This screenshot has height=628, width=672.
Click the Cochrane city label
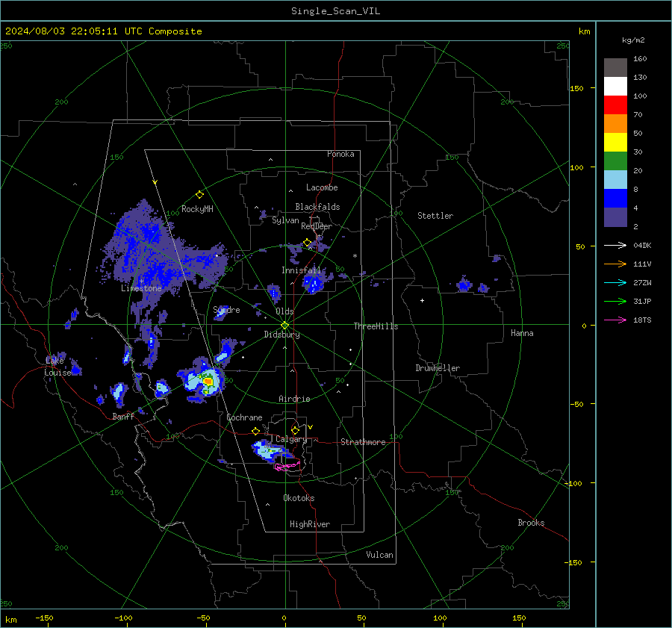coord(244,417)
